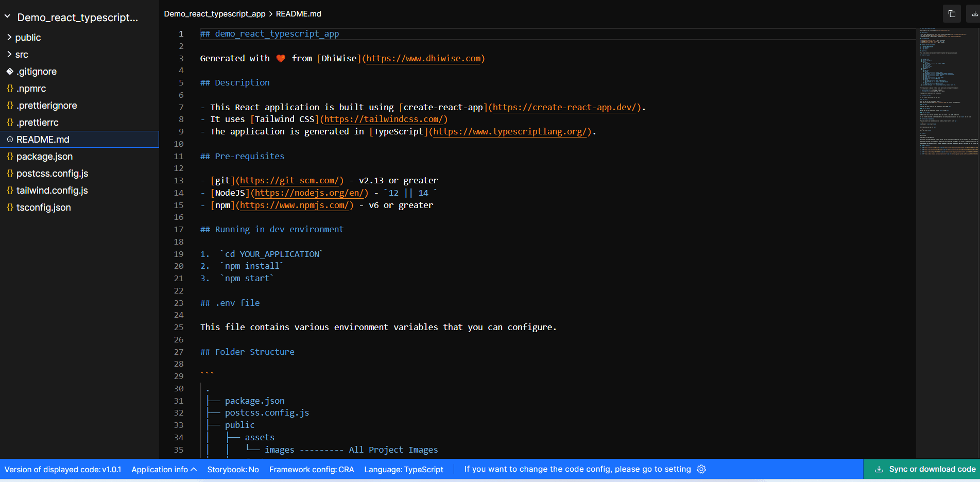Click the braces icon next to .npmrc
This screenshot has width=980, height=482.
point(10,89)
